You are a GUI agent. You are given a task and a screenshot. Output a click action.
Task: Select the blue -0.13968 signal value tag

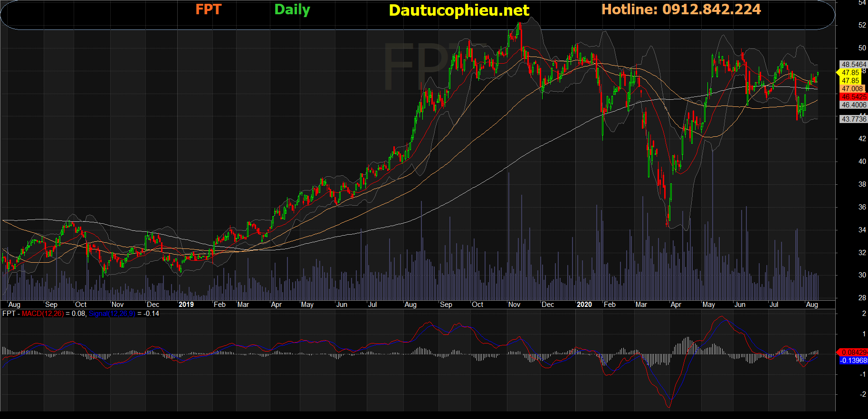pyautogui.click(x=853, y=361)
